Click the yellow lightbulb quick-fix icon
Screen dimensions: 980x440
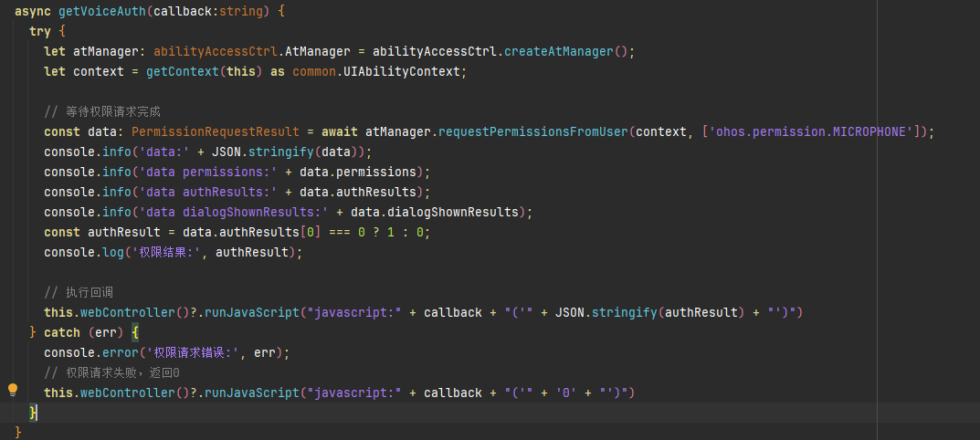(13, 391)
